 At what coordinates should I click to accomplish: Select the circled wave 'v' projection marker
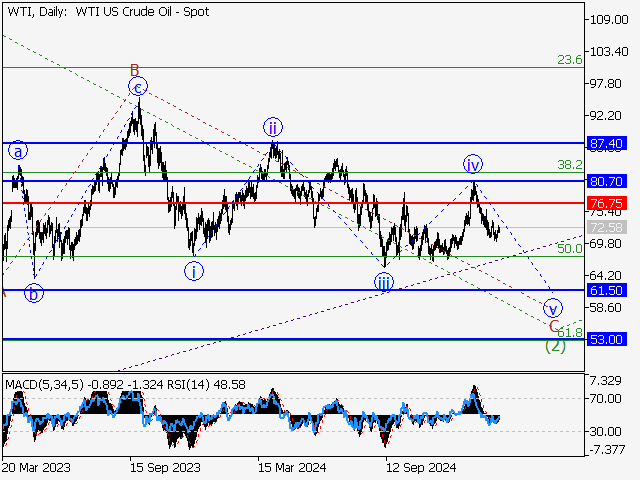pos(551,307)
